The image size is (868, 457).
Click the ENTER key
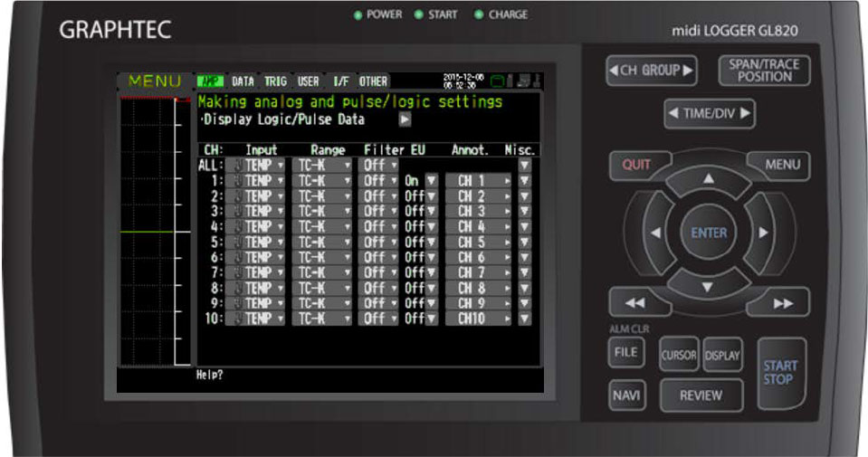click(709, 233)
